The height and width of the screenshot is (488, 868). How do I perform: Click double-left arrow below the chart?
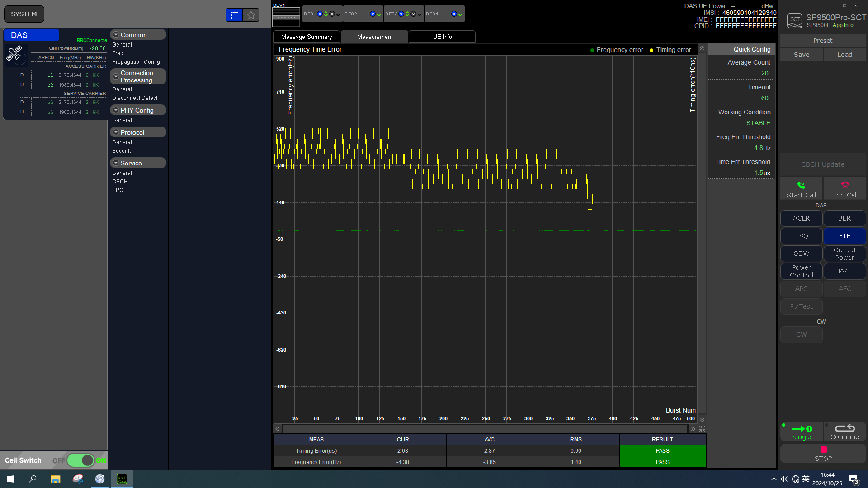coord(278,429)
